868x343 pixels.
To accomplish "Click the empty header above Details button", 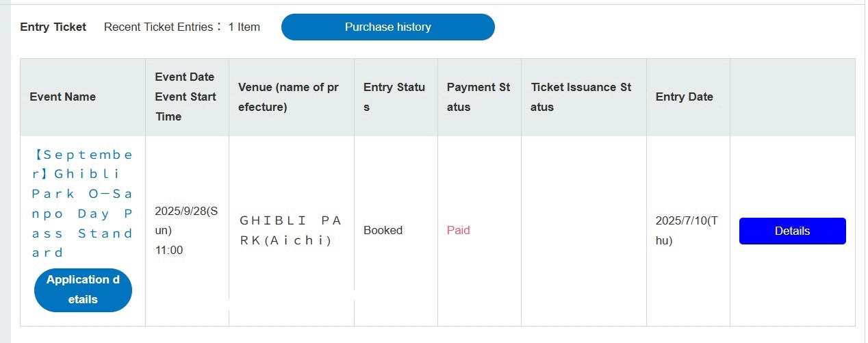I will point(793,97).
